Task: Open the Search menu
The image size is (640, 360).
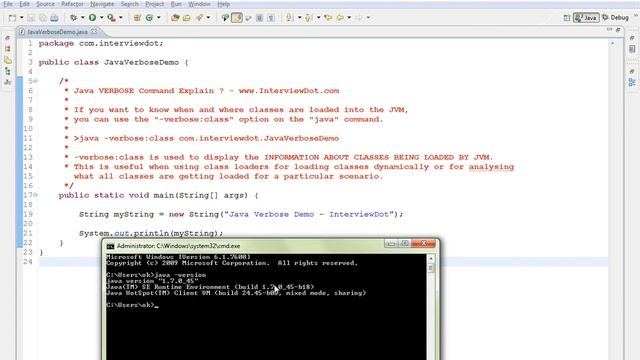Action: (x=129, y=4)
